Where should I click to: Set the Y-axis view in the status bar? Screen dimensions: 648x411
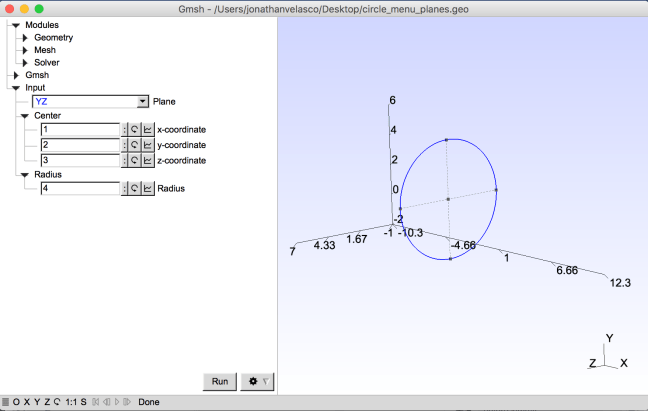coord(37,402)
